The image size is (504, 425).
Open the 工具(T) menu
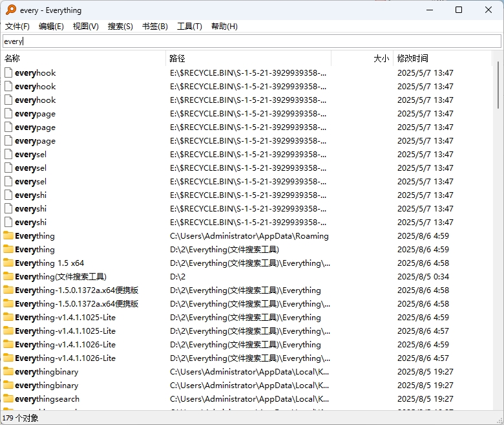click(189, 27)
